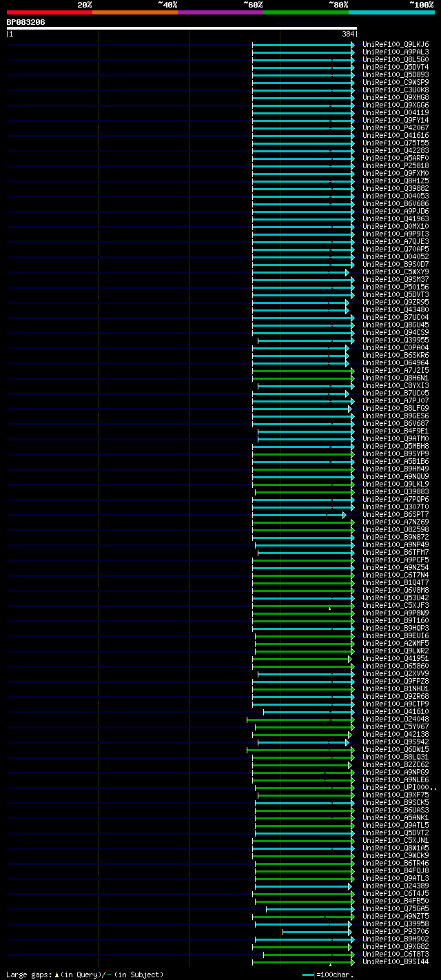Screen dimensions: 441x980
Task: Click label UniRef100_Q9S942
Action: [396, 742]
